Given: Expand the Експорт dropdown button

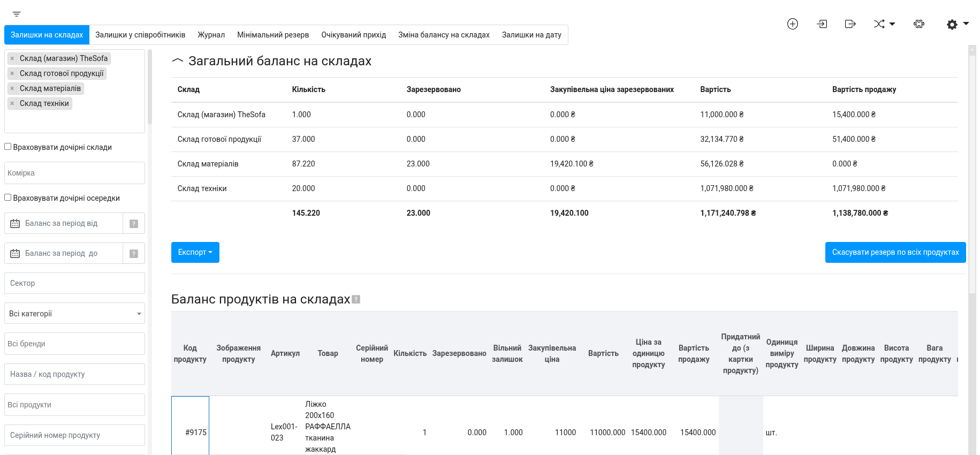Looking at the screenshot, I should click(195, 252).
